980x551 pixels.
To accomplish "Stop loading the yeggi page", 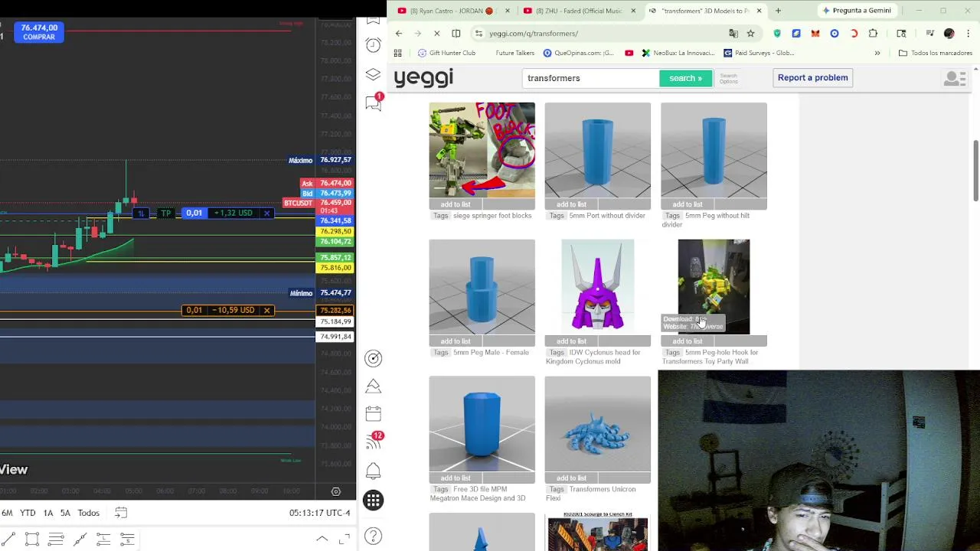I will (x=436, y=33).
